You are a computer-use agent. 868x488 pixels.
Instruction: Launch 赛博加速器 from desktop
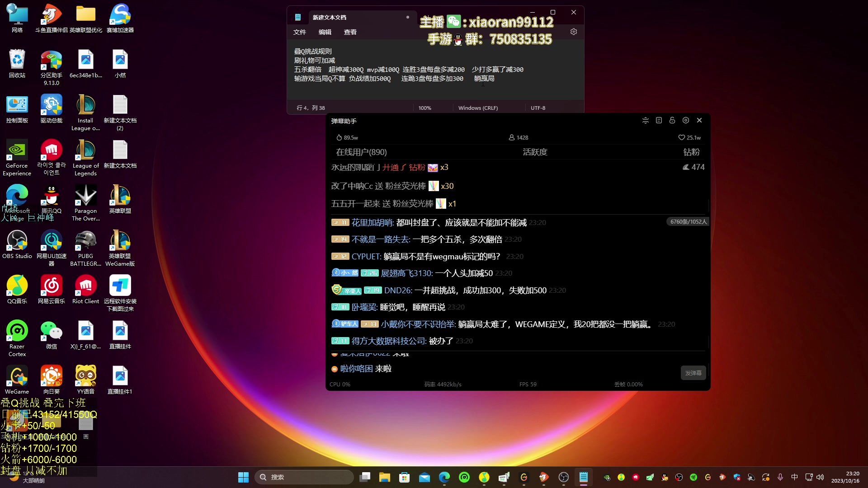tap(120, 18)
